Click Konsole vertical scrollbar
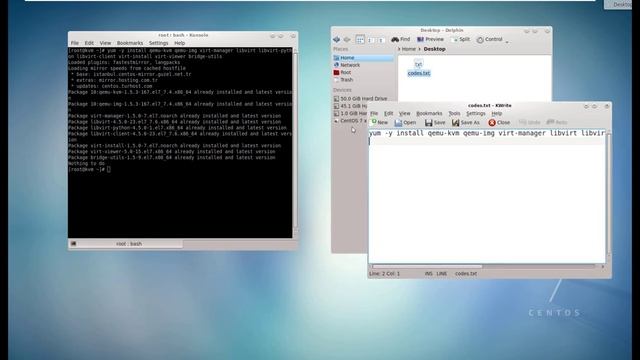Image resolution: width=640 pixels, height=360 pixels. point(296,141)
